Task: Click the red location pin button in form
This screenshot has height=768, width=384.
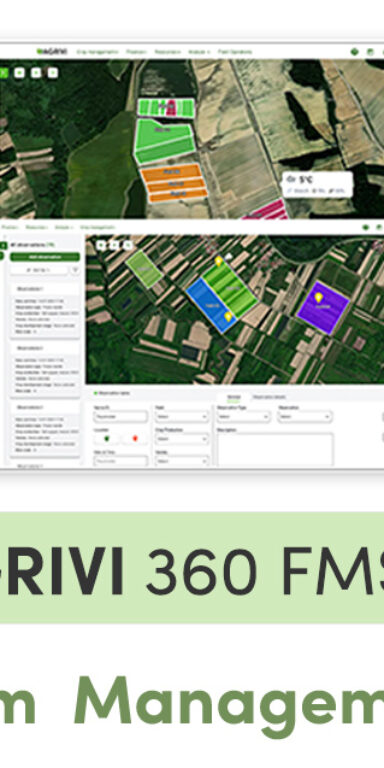Action: tap(135, 438)
